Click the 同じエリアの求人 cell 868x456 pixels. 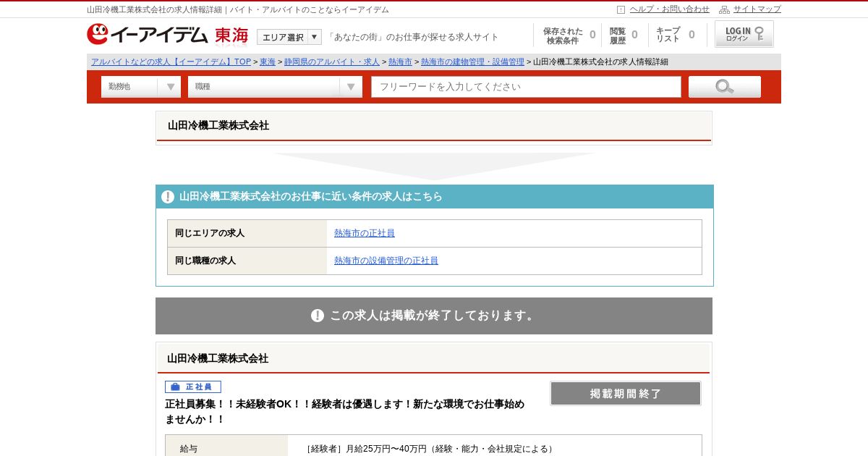[x=247, y=233]
